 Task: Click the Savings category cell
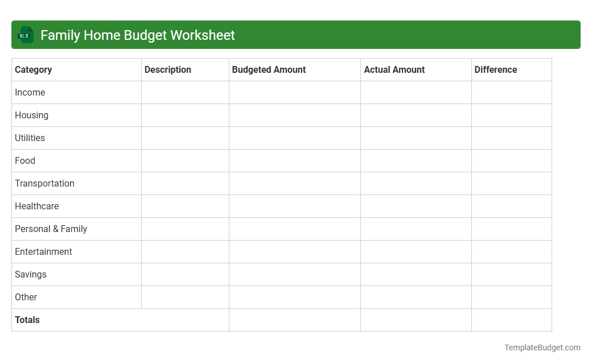click(30, 274)
